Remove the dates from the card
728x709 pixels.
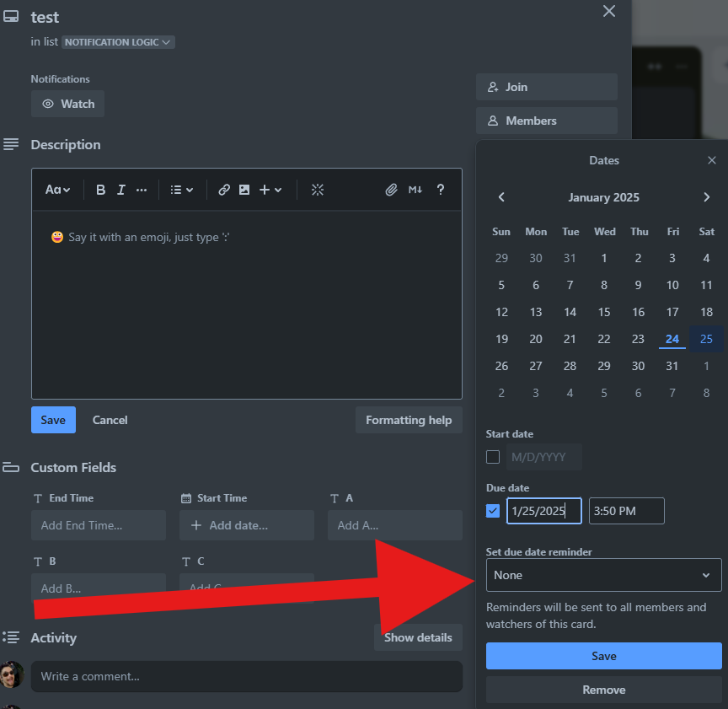[x=603, y=690]
